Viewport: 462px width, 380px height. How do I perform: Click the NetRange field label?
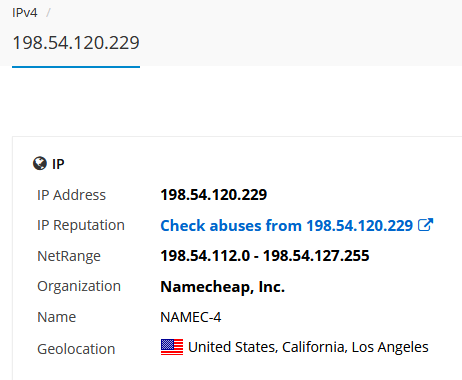[x=69, y=256]
